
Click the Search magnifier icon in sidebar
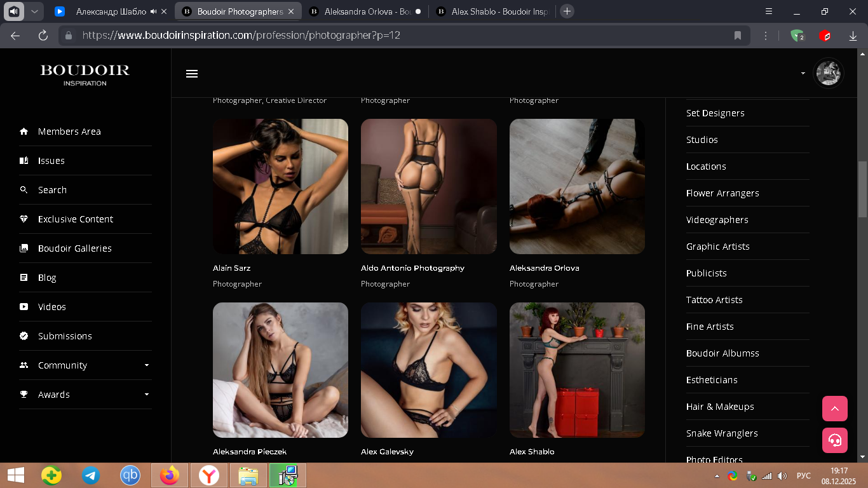point(24,189)
